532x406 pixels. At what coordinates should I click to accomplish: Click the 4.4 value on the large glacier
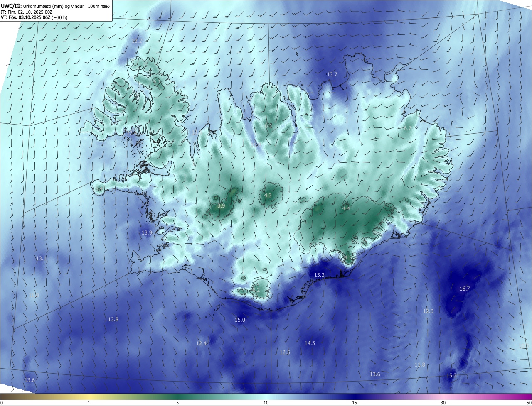[346, 208]
